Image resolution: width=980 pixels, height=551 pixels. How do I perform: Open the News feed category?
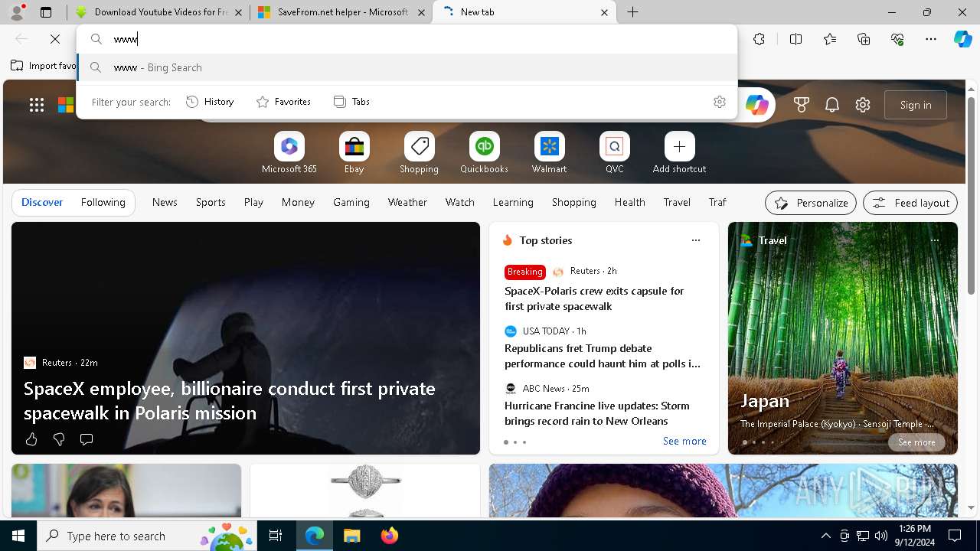click(165, 202)
